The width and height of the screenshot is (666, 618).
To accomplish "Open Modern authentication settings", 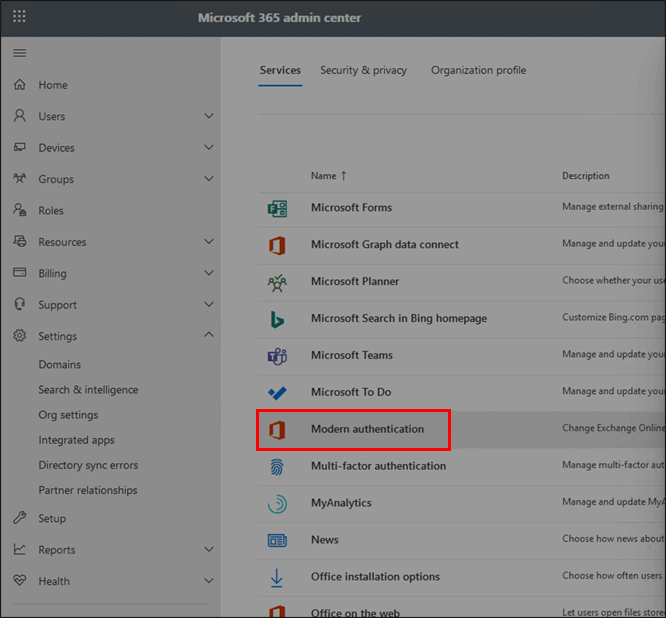I will [x=367, y=429].
